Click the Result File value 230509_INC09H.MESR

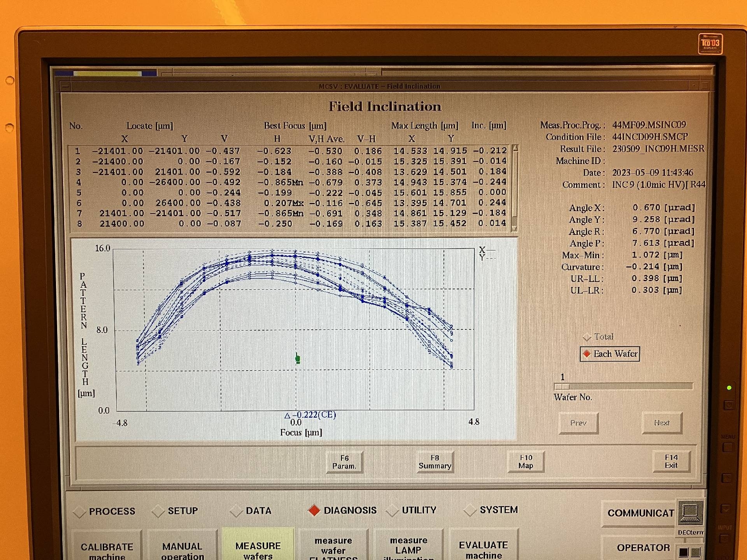(658, 149)
